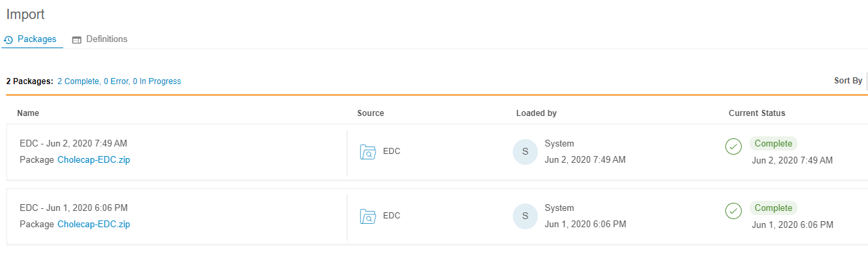
Task: Open Cholecap-EDC.zip from Jun 1 package
Action: (x=94, y=225)
